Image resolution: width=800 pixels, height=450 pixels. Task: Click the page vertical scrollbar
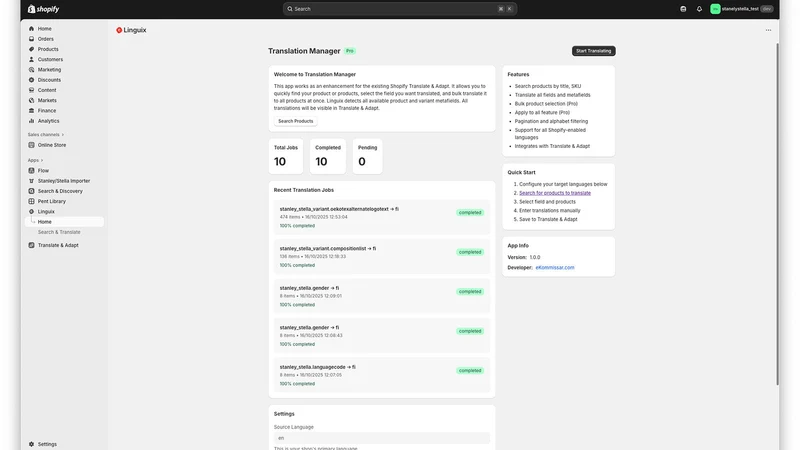pos(778,214)
